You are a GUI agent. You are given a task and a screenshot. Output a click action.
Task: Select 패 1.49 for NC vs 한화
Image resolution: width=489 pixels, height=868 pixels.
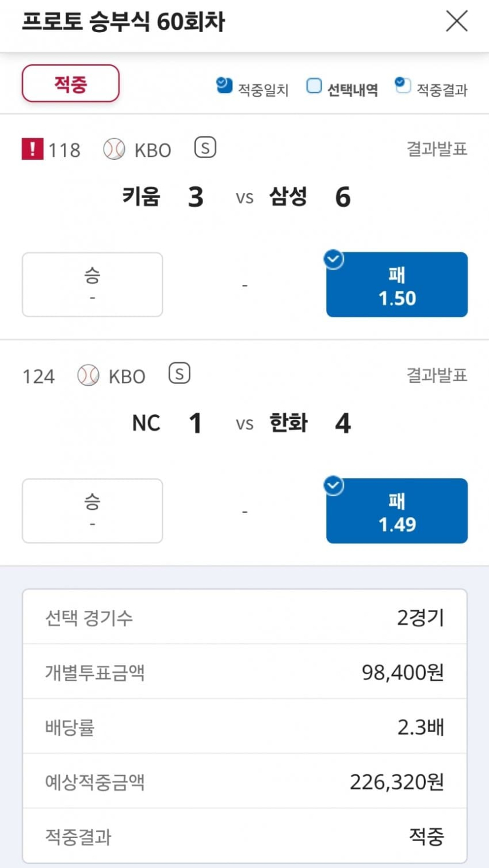tap(397, 510)
